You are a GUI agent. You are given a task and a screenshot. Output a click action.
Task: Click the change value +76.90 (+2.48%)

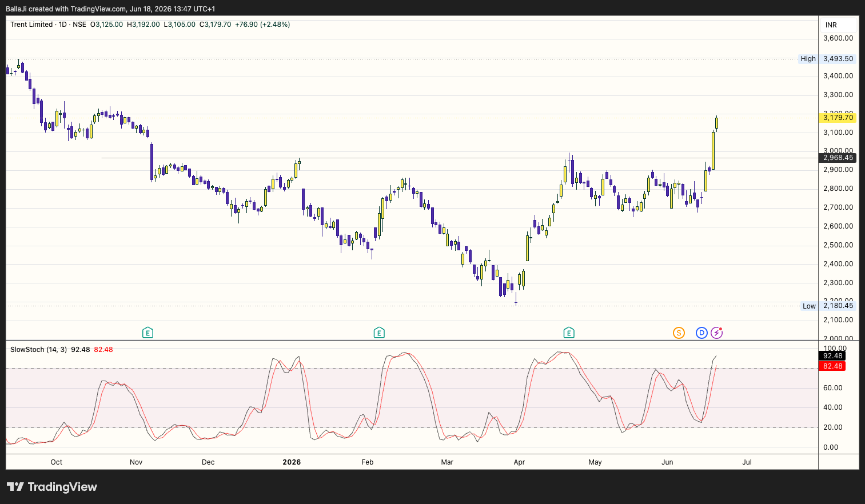(x=262, y=25)
